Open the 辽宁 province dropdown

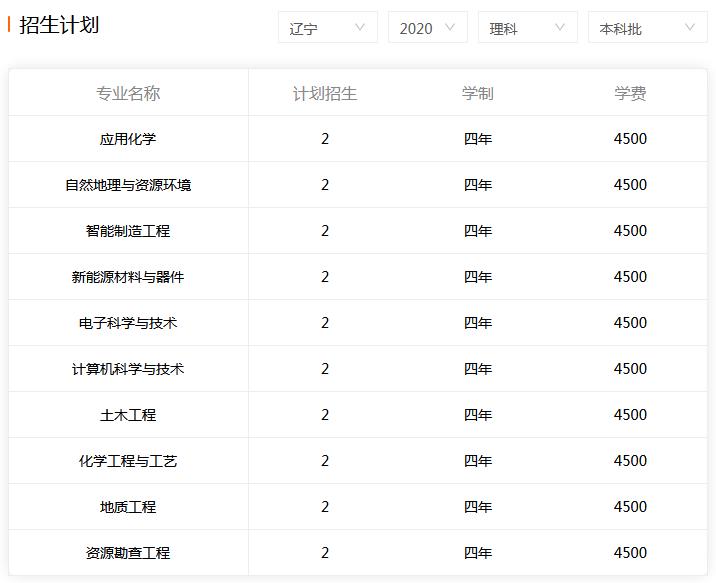pyautogui.click(x=328, y=27)
